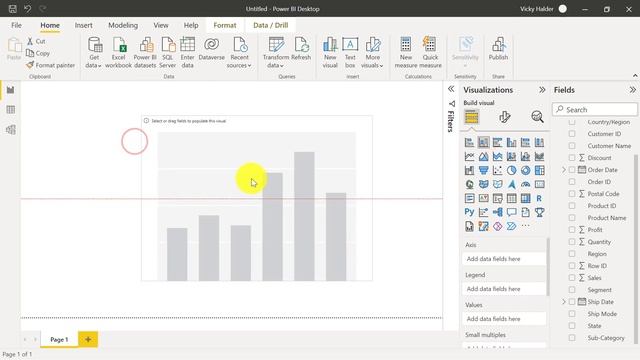Check the Customer ID field
Viewport: 640px width, 360px height.
572,134
